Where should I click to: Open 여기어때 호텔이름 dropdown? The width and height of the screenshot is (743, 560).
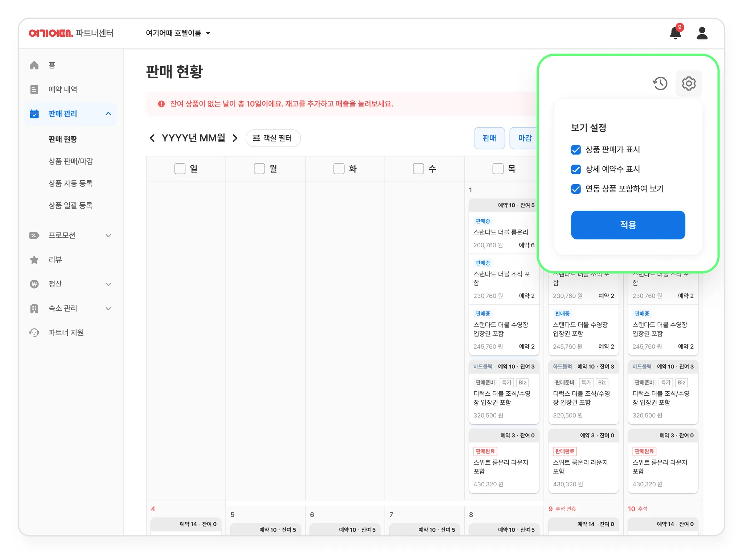coord(178,33)
